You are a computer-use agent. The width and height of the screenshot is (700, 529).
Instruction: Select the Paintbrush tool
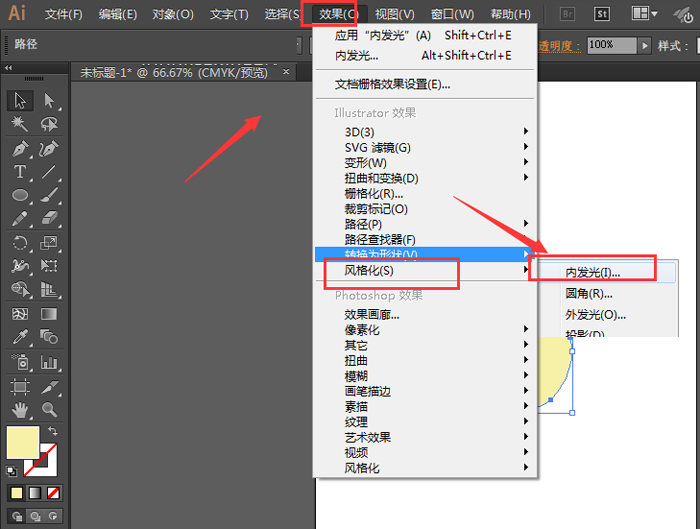click(x=49, y=195)
